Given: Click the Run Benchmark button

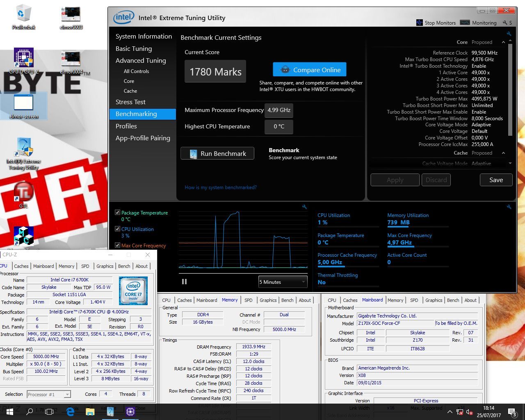Looking at the screenshot, I should (x=217, y=153).
